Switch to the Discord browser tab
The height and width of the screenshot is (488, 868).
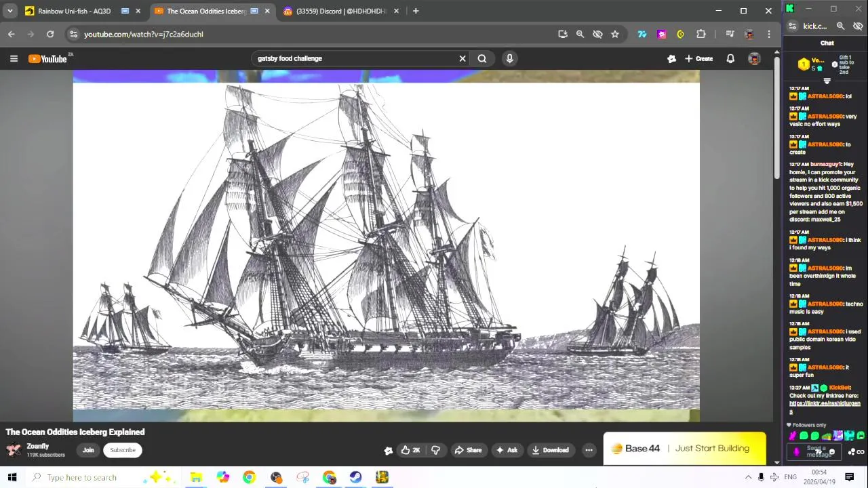pyautogui.click(x=341, y=11)
